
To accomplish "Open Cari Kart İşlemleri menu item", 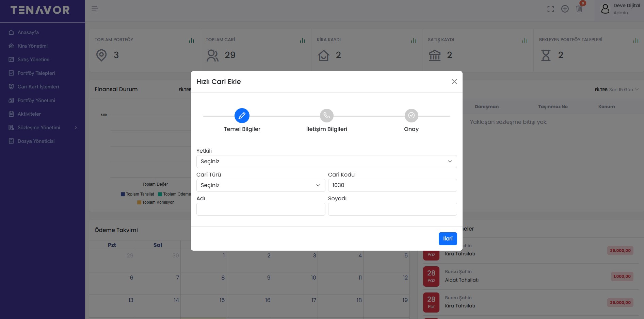I will 38,87.
